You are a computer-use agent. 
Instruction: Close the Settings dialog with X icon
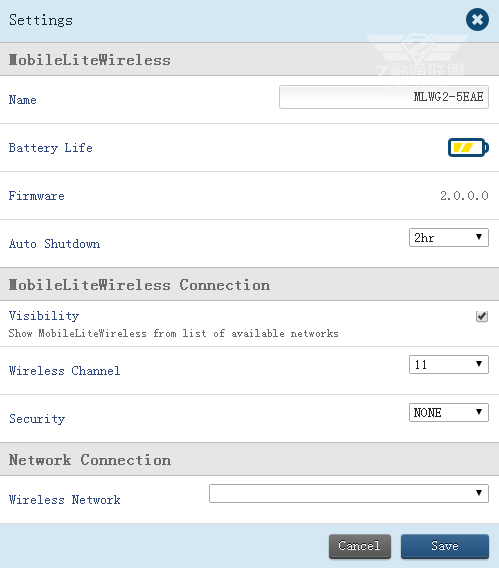click(x=477, y=20)
